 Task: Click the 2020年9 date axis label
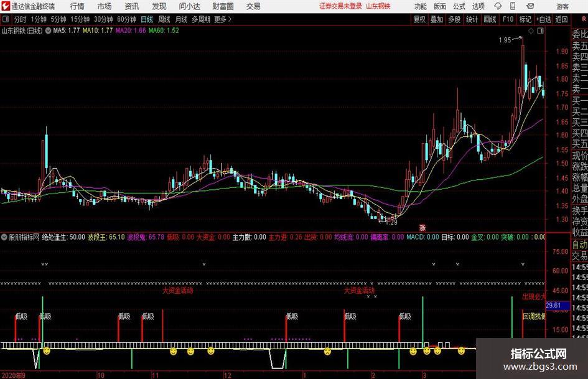point(13,375)
